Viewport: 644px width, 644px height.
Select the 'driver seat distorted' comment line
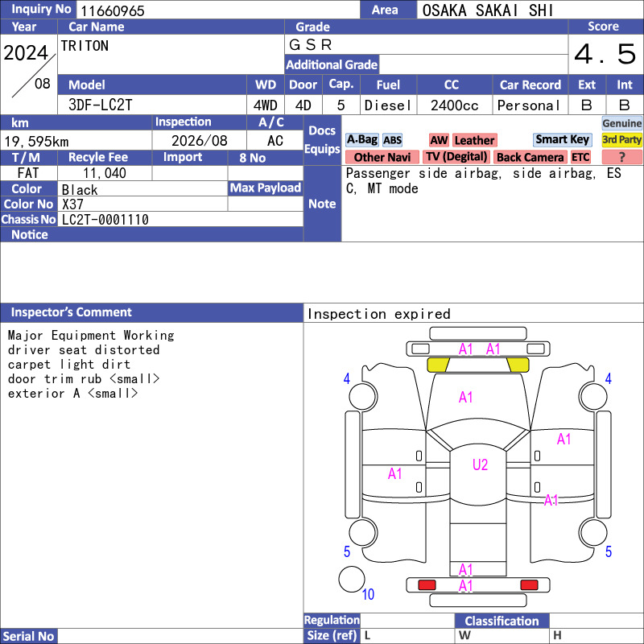[84, 350]
